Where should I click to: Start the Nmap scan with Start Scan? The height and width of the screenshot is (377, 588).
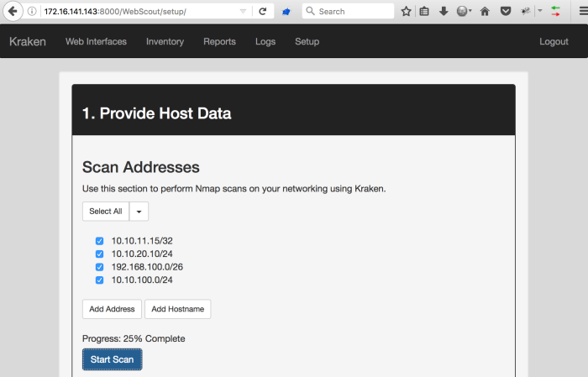coord(112,359)
